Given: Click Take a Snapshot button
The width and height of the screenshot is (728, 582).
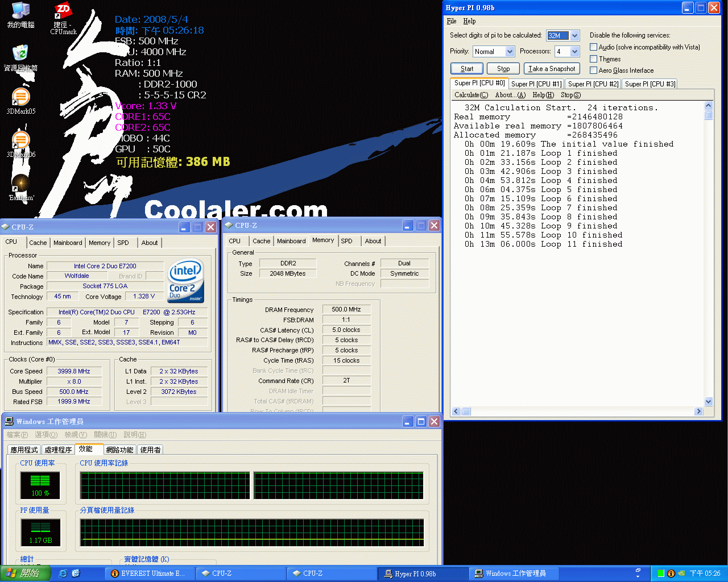Looking at the screenshot, I should point(552,69).
